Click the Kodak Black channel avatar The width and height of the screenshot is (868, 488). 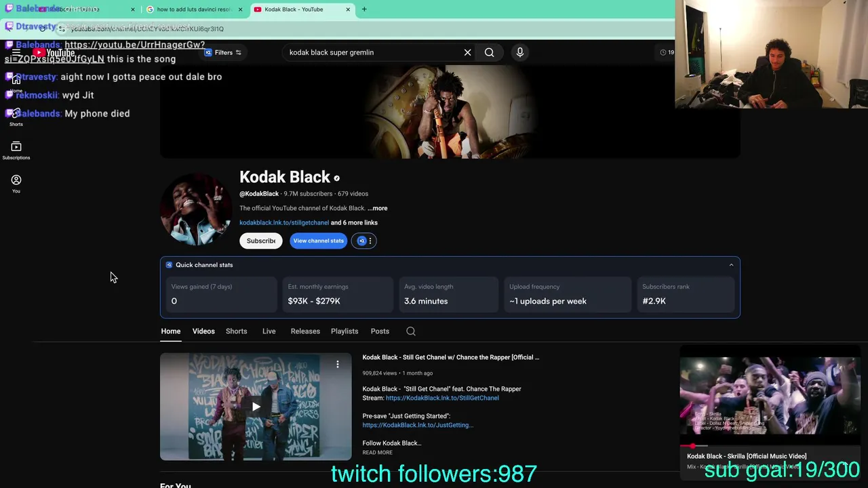196,209
